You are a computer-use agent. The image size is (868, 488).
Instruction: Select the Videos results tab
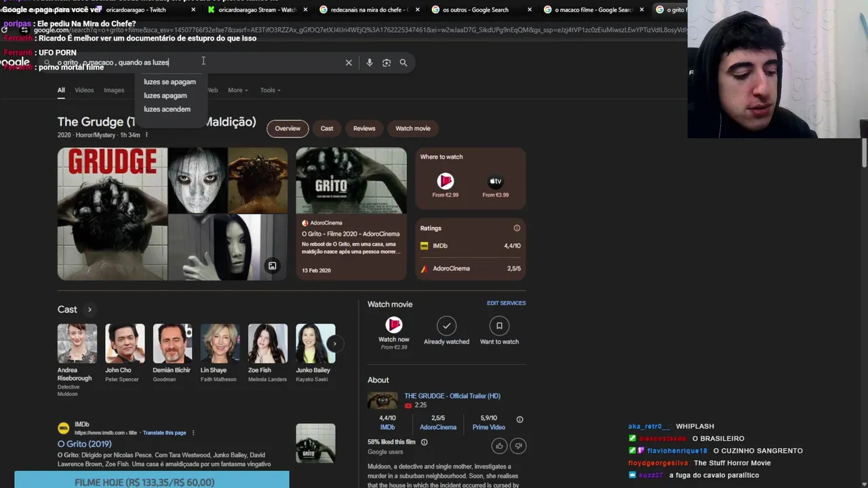(x=84, y=90)
